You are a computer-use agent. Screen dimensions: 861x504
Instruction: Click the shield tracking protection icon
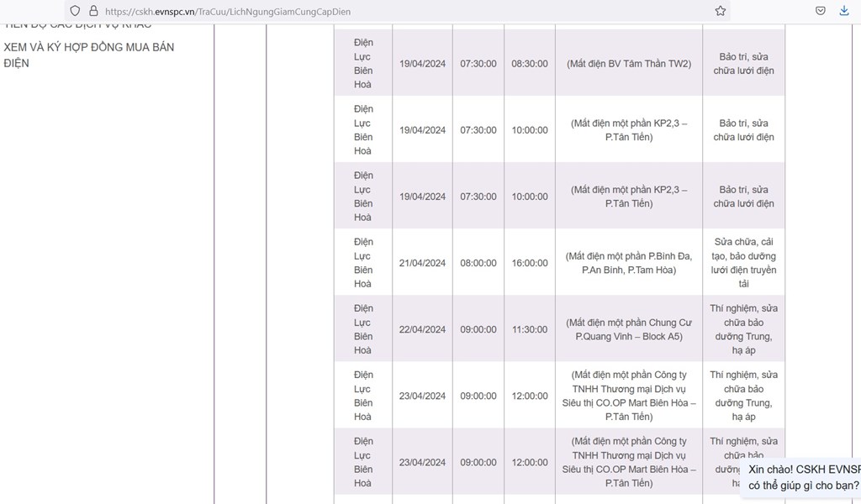75,11
